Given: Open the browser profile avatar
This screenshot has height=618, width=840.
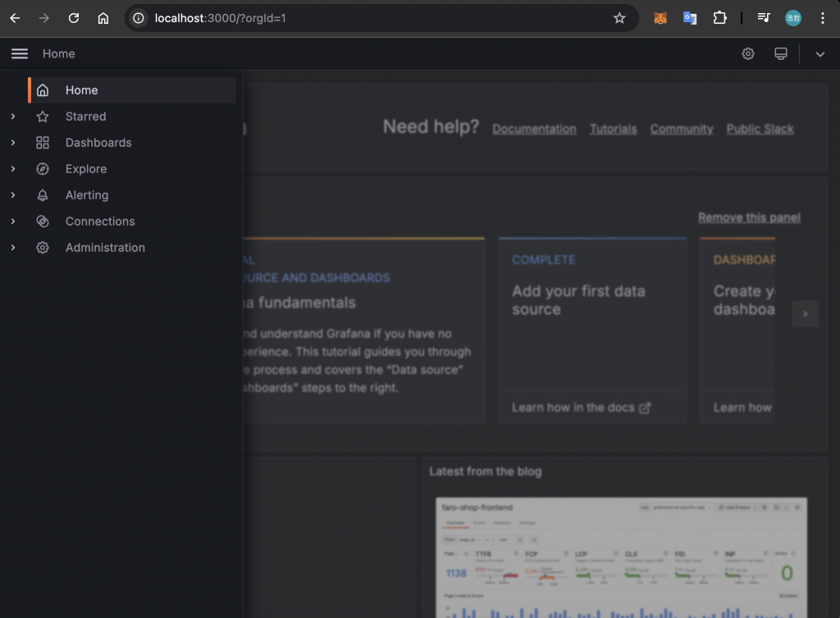Looking at the screenshot, I should [793, 18].
